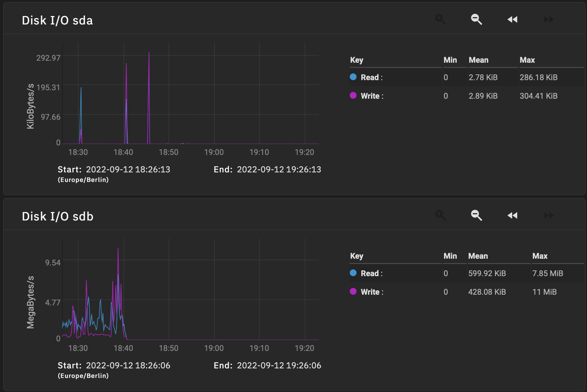Click the Disk I/O sdb panel title
This screenshot has height=392, width=587.
click(58, 217)
